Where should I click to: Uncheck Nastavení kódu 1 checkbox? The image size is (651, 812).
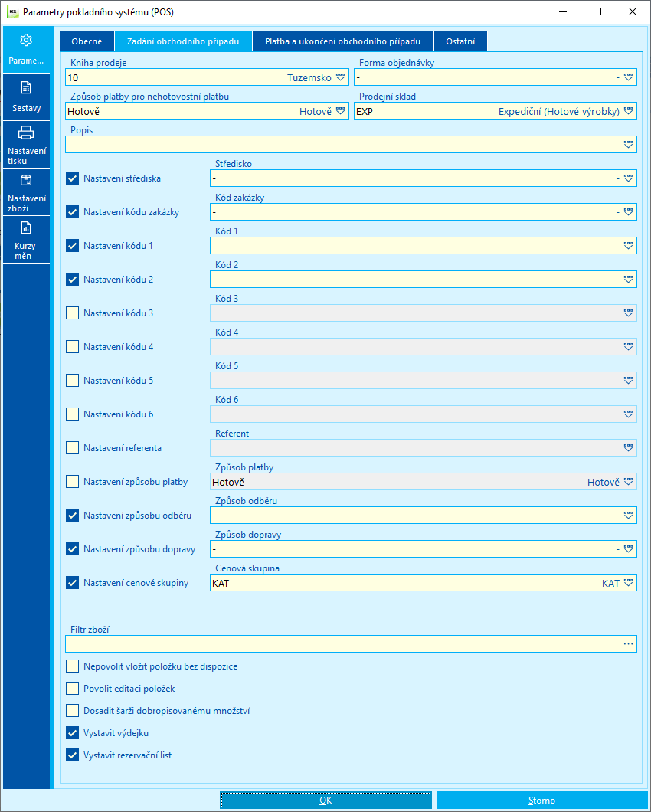pyautogui.click(x=73, y=246)
